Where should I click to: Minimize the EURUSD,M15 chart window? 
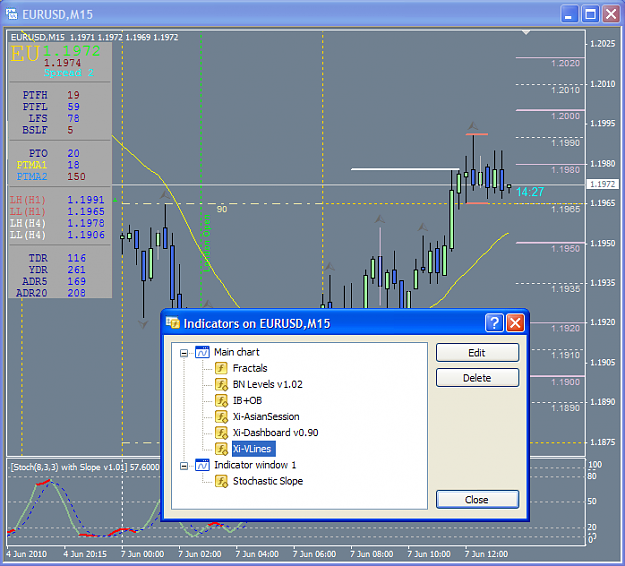[x=569, y=14]
